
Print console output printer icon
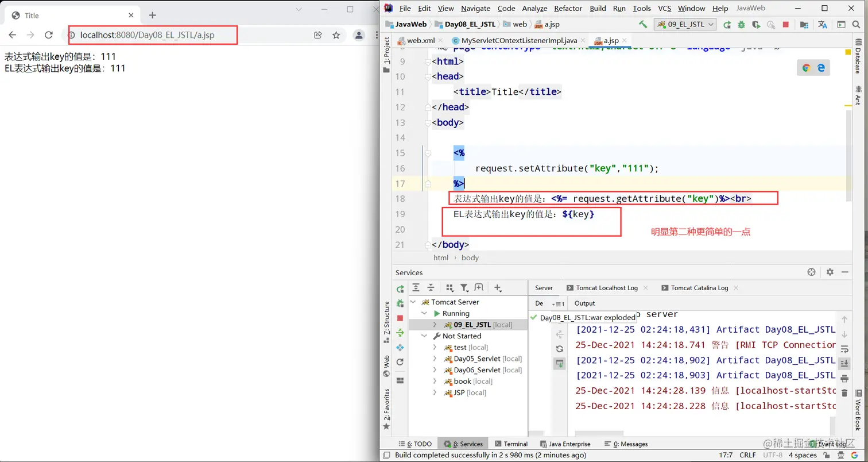844,378
